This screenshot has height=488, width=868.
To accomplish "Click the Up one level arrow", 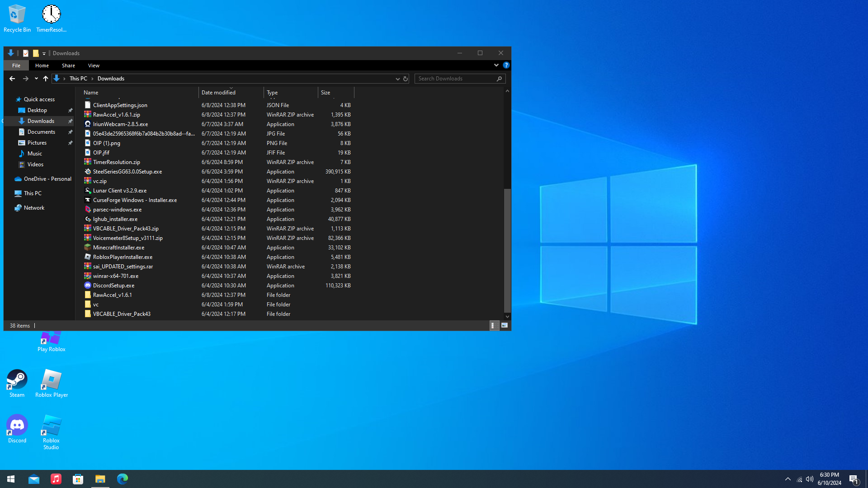I will coord(46,79).
